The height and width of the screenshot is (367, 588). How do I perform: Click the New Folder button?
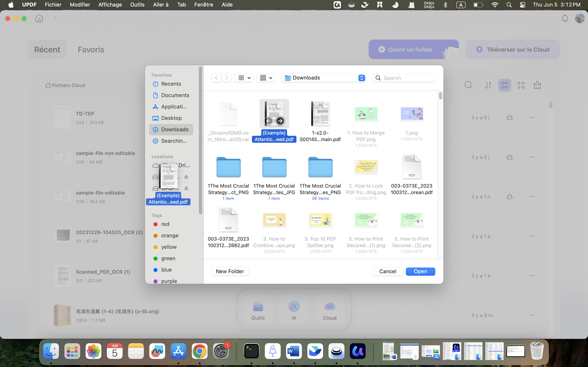(230, 271)
